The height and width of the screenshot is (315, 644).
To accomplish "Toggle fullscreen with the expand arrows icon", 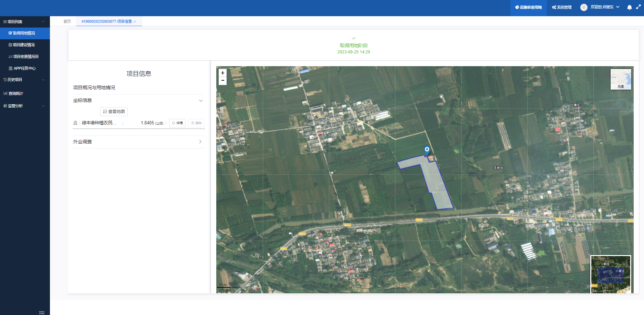I will point(638,7).
